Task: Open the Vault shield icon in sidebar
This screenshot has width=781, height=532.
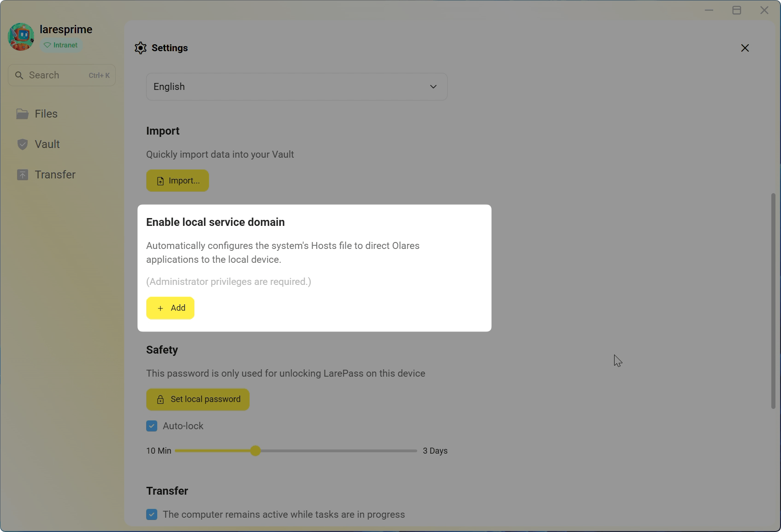Action: click(23, 144)
